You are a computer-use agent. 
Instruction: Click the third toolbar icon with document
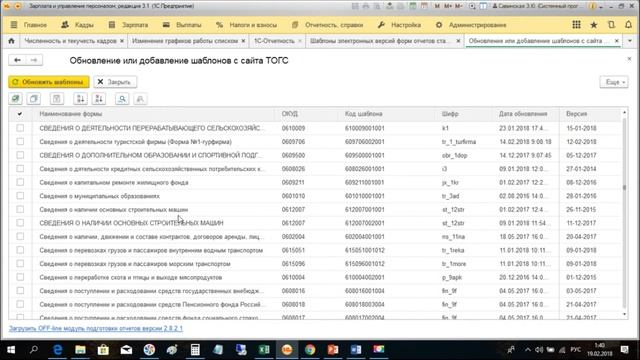click(x=57, y=99)
